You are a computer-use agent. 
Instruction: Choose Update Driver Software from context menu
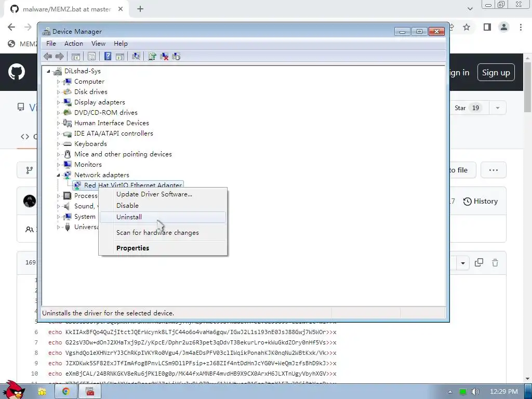tap(163, 194)
